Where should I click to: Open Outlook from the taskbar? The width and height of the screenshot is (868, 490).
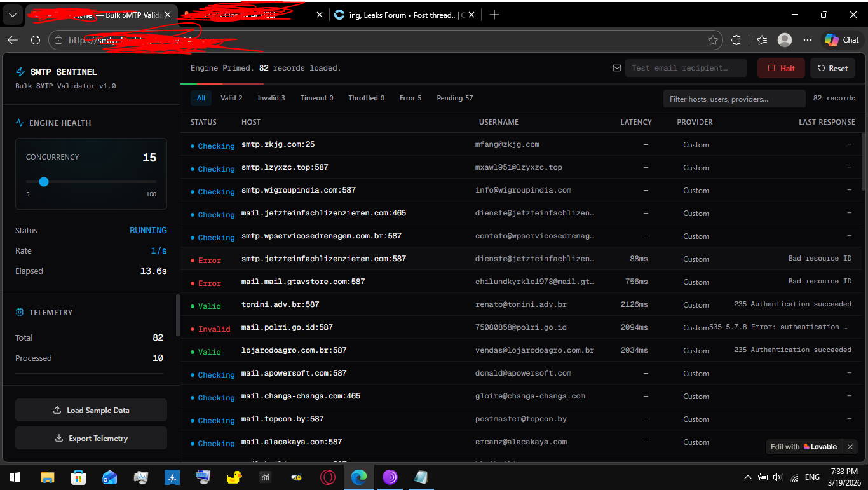pyautogui.click(x=109, y=477)
